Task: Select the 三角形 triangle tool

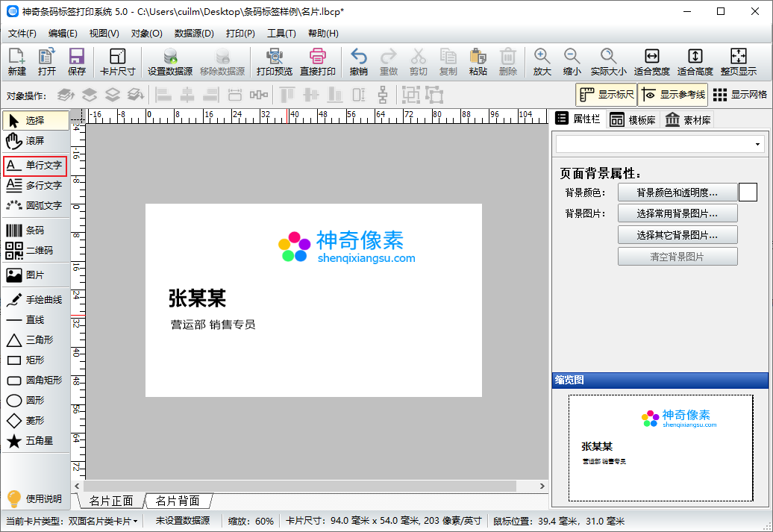Action: [34, 340]
